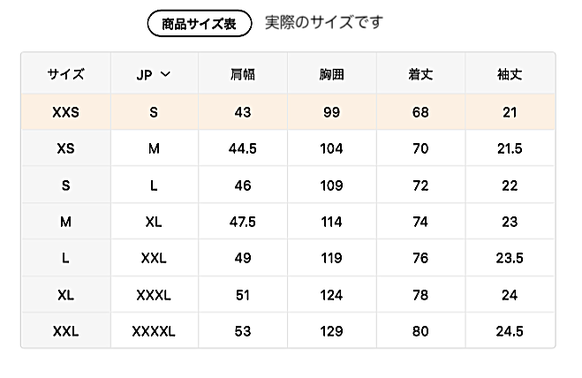Click the 肩幅 column header

coord(242,74)
